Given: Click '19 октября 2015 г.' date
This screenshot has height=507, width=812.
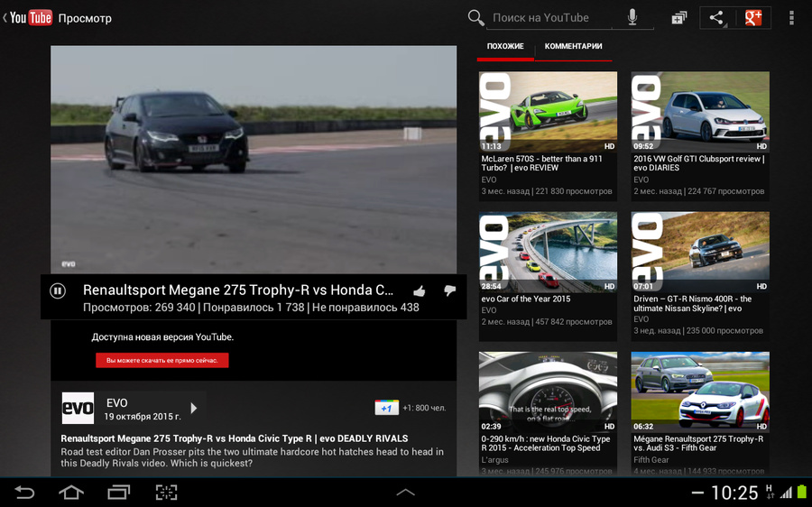Looking at the screenshot, I should point(143,417).
